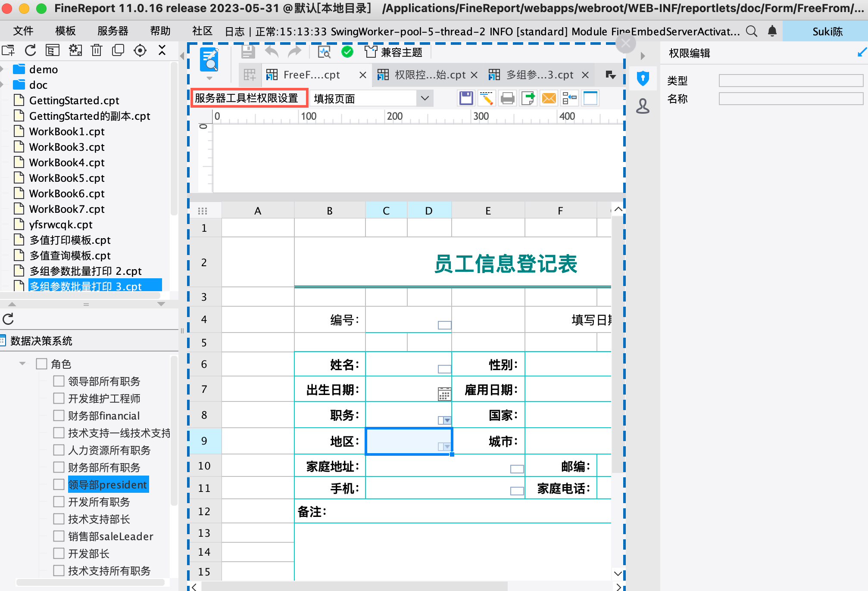Enable the 销售部saleLeader role checkbox
The height and width of the screenshot is (591, 868).
pos(59,536)
